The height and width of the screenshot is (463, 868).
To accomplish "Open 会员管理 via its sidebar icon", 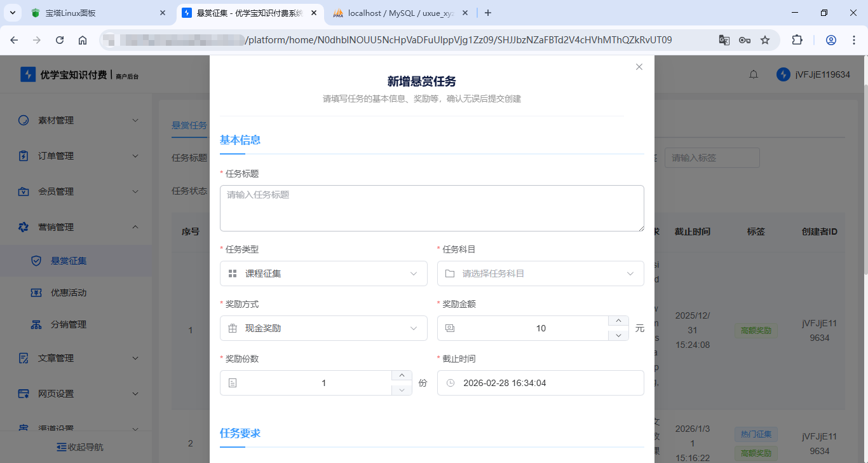I will point(22,191).
